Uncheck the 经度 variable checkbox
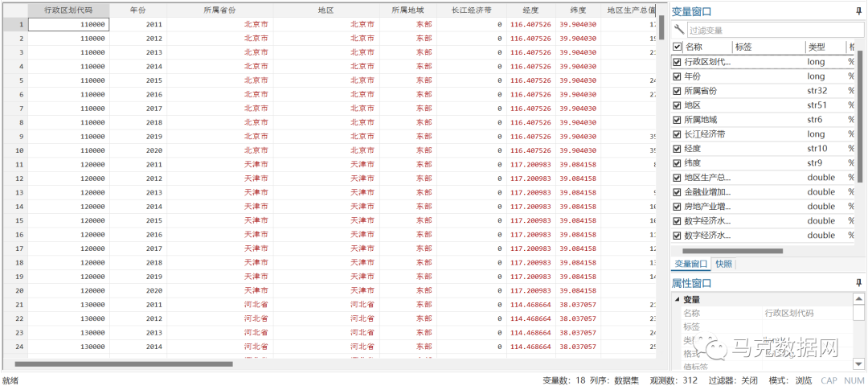The image size is (868, 386). (677, 149)
